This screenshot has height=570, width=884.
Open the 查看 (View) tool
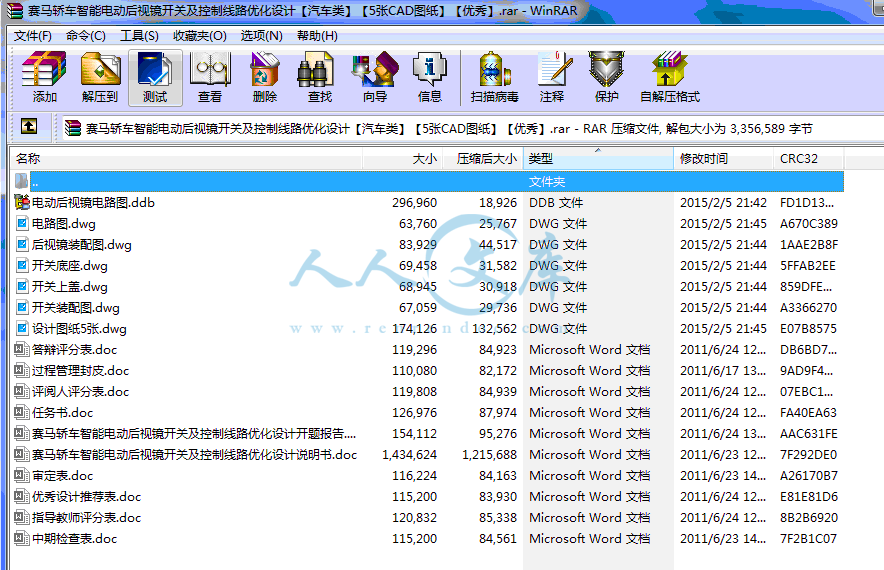[x=210, y=77]
